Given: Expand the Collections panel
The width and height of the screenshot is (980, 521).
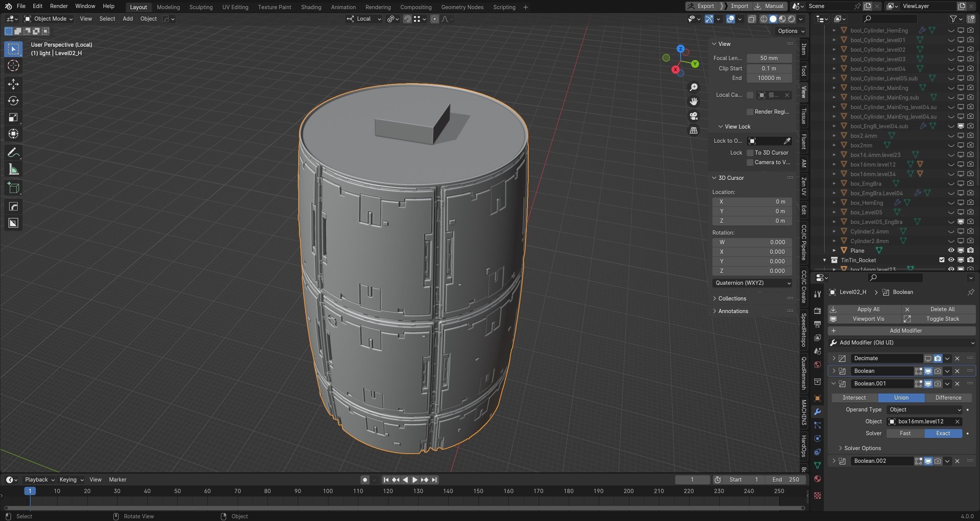Looking at the screenshot, I should click(x=732, y=299).
